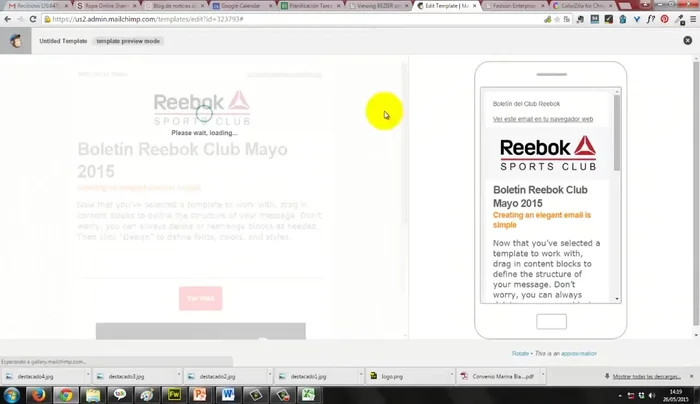The height and width of the screenshot is (404, 700).
Task: Switch to the Blog de noticias tab
Action: click(173, 6)
